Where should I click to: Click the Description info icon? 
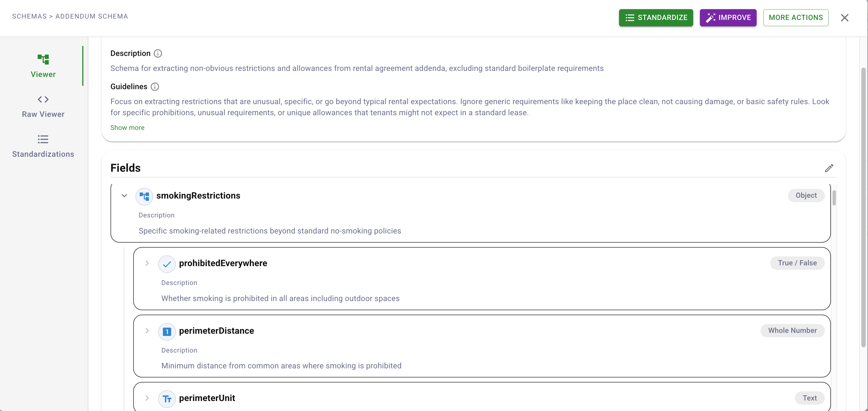tap(158, 53)
